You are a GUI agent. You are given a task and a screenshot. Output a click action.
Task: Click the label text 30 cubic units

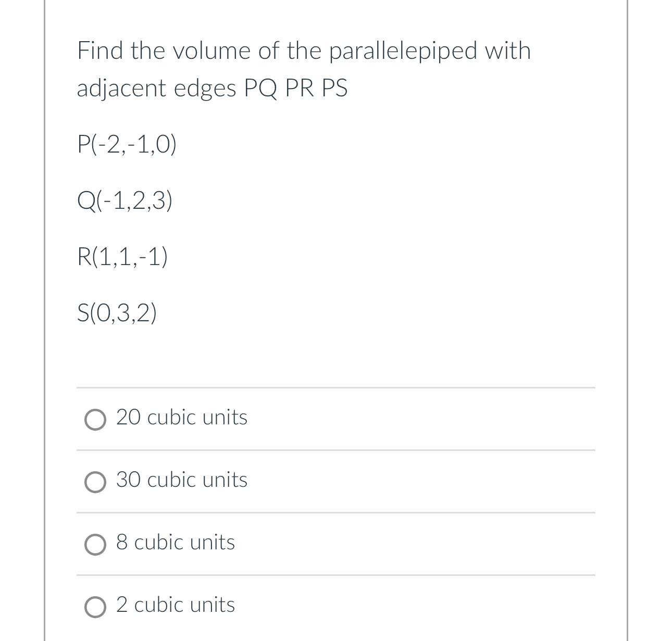181,480
